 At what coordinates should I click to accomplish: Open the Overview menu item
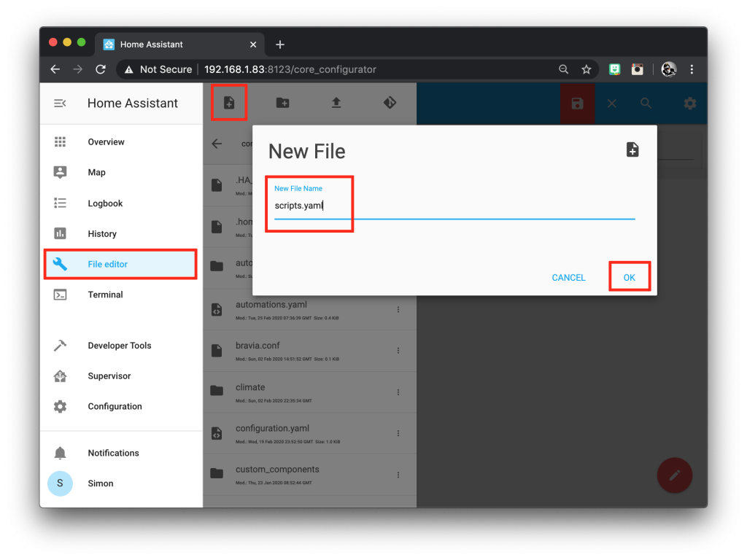121,142
